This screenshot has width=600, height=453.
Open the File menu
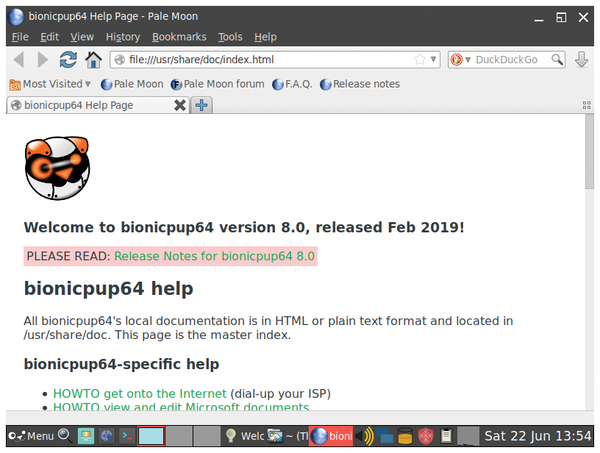[20, 37]
